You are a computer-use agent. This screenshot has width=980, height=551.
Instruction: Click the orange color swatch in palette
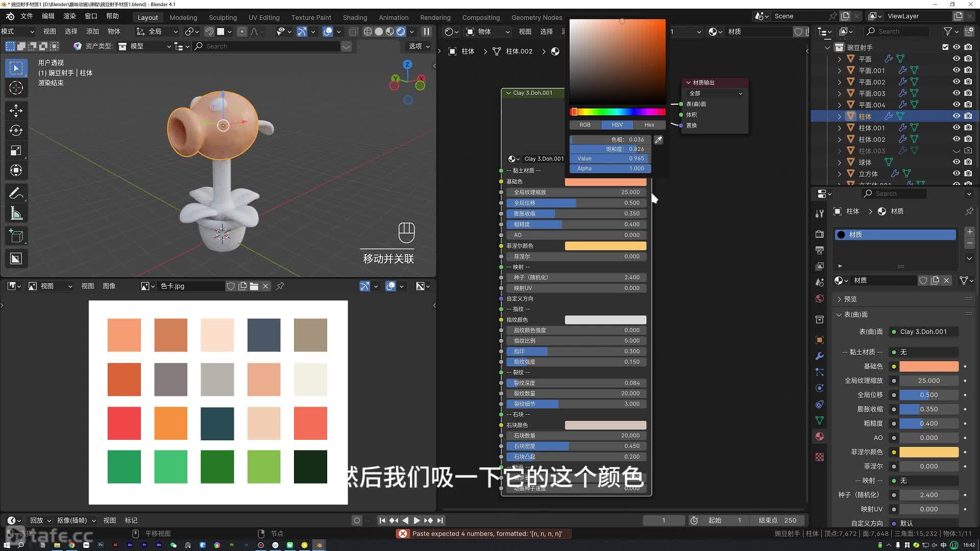click(170, 422)
